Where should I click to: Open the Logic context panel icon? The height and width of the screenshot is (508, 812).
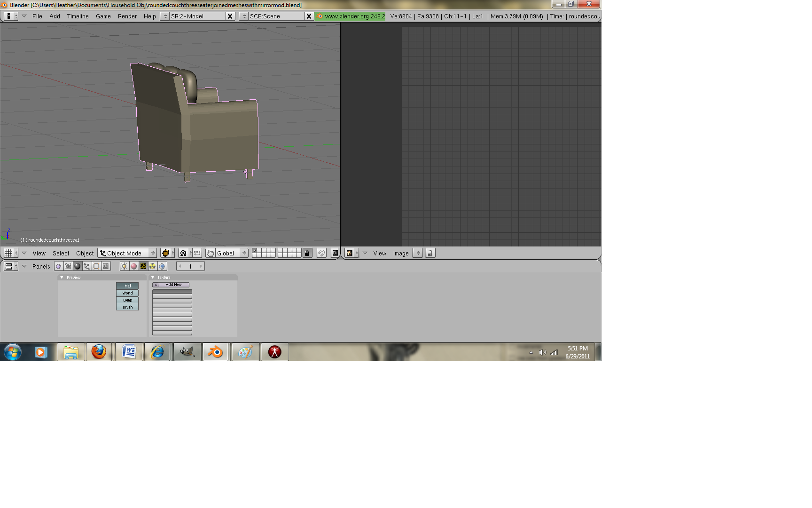pos(59,266)
